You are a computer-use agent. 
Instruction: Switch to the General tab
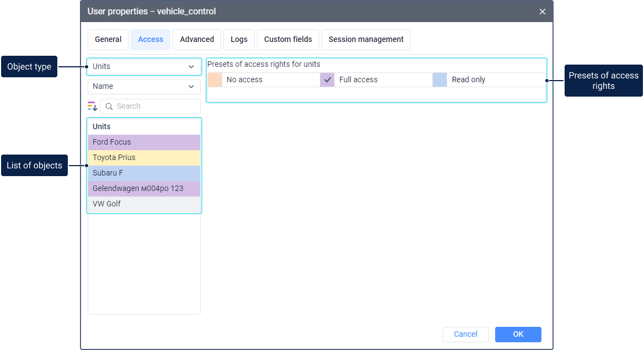pos(108,40)
